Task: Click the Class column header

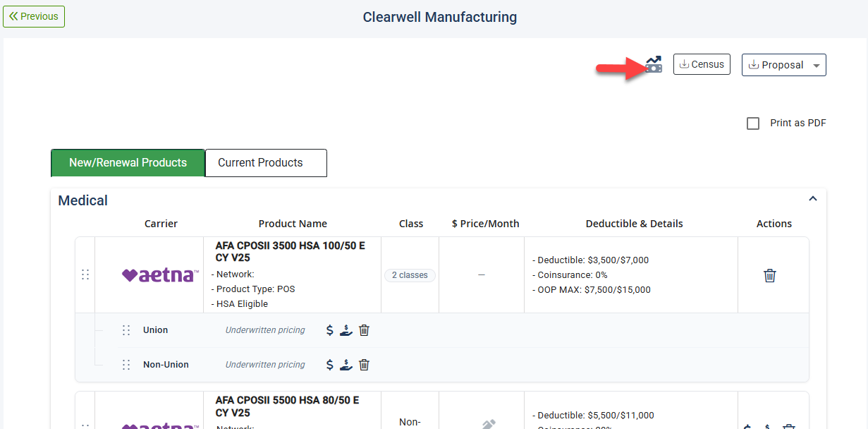Action: 411,224
